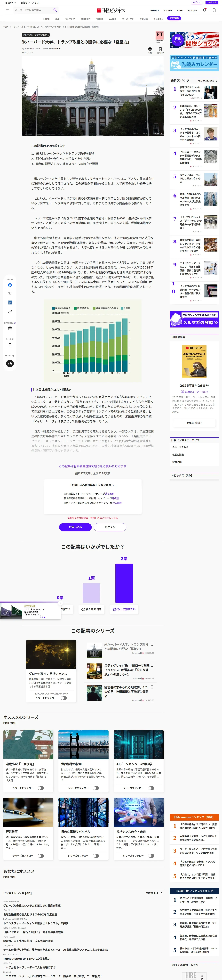The image size is (222, 980).
Task: Open 有料会員と登録会員の違い link
Action: pos(92,518)
